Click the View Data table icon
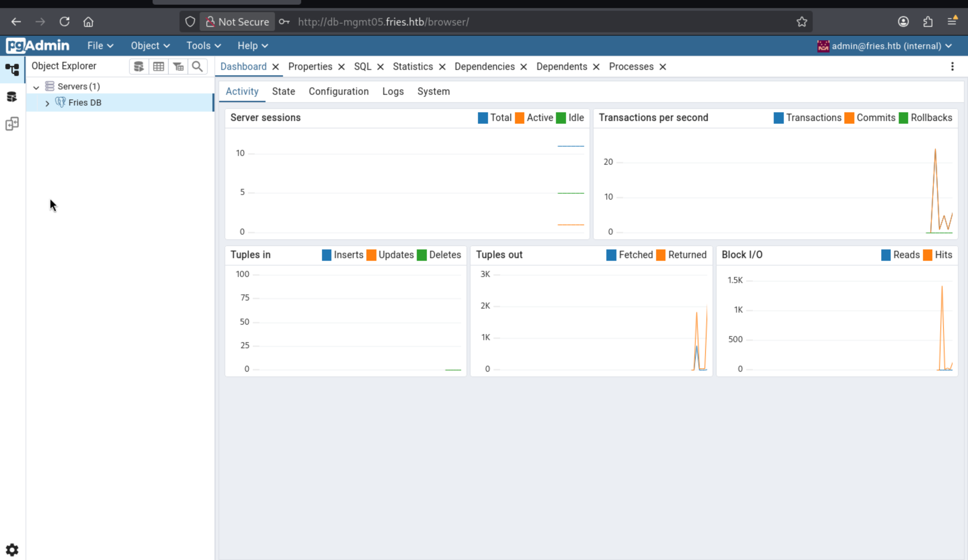This screenshot has height=560, width=968. [158, 67]
